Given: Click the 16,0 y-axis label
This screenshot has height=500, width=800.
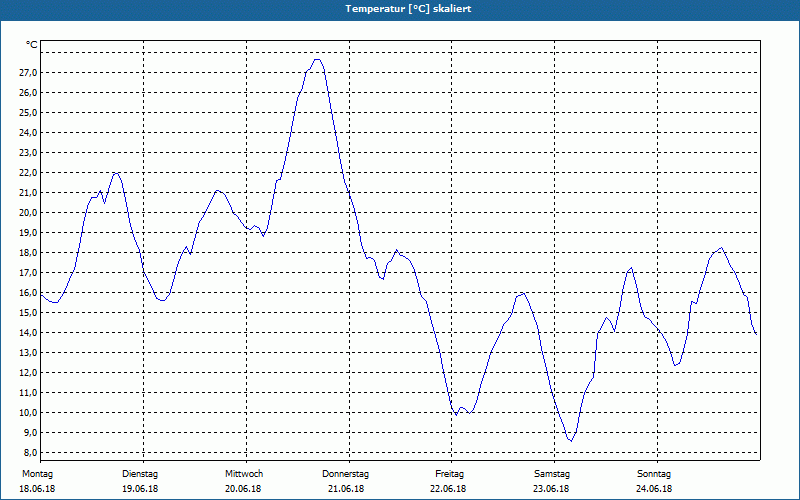Looking at the screenshot, I should coord(28,292).
